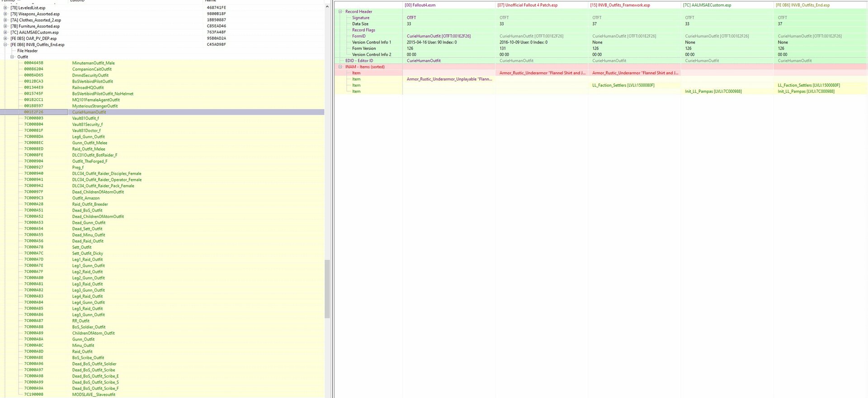Screen dimensions: 868x398
Task: Click LL_Faction_Settlers item in INVB_Outfits_End column
Action: 809,85
